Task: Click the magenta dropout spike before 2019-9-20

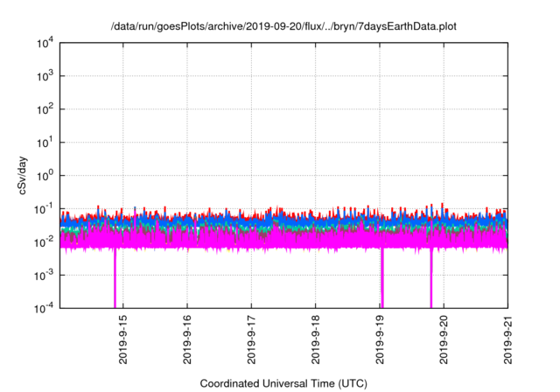Action: click(x=431, y=277)
